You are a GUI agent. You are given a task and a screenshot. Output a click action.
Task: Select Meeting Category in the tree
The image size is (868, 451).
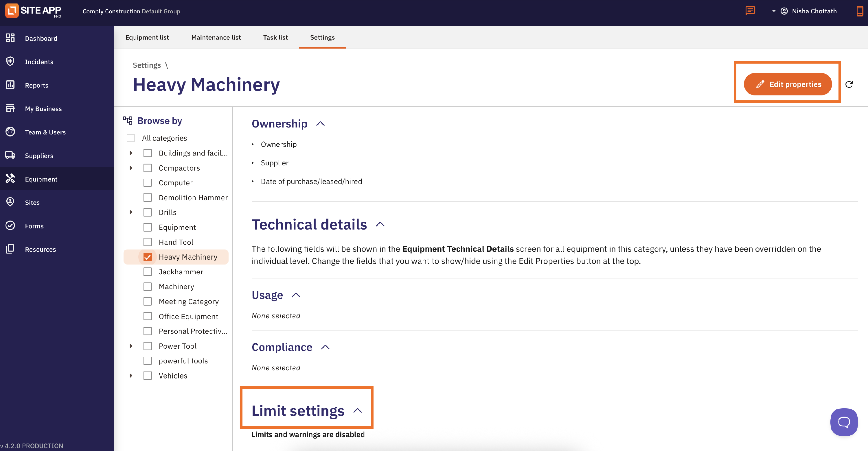point(189,302)
